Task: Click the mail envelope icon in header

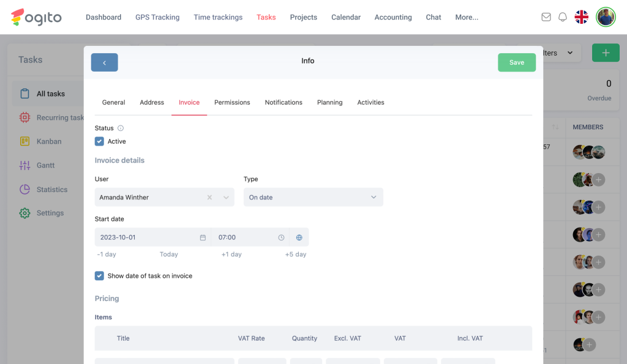Action: tap(546, 17)
